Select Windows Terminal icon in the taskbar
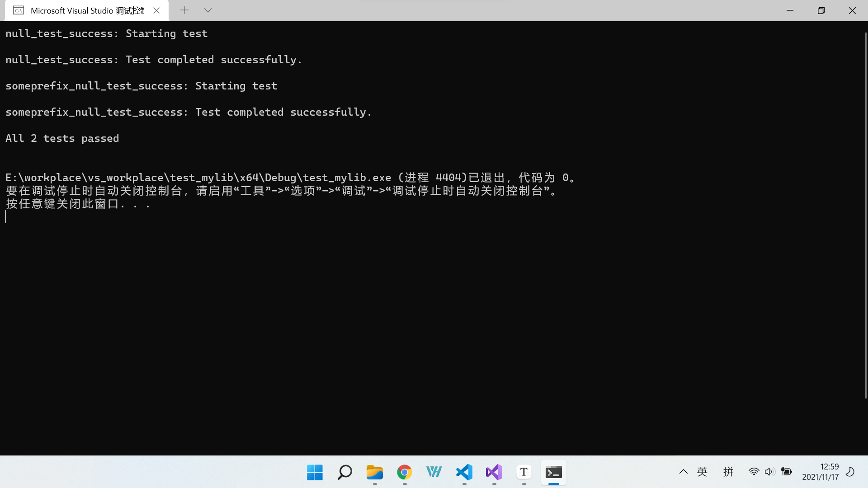Viewport: 868px width, 488px height. click(553, 472)
